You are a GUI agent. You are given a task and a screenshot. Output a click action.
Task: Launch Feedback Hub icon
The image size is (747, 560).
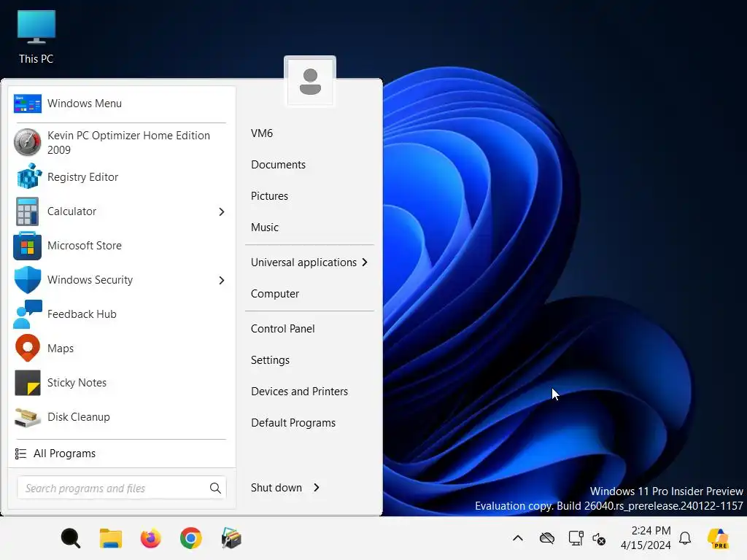pyautogui.click(x=28, y=314)
